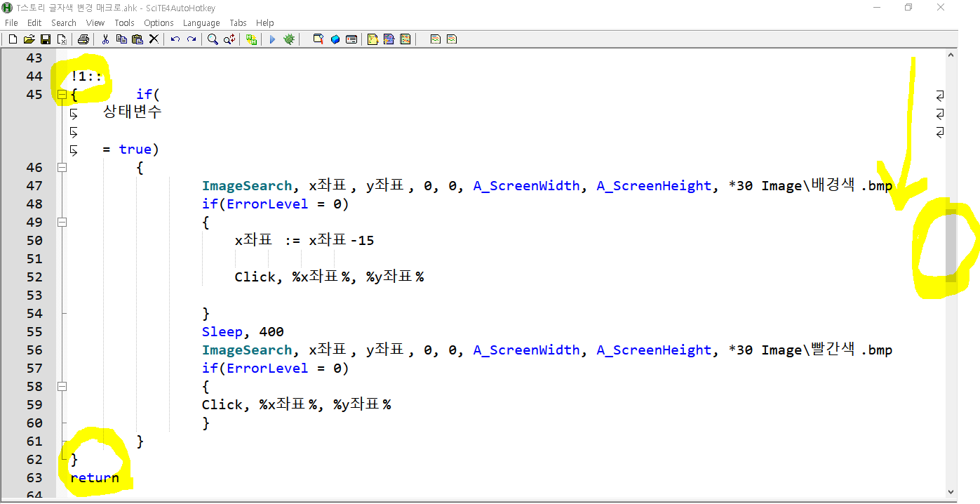This screenshot has height=504, width=980.
Task: Click 'Image\빨간색 .bmp' on line 56
Action: click(826, 350)
